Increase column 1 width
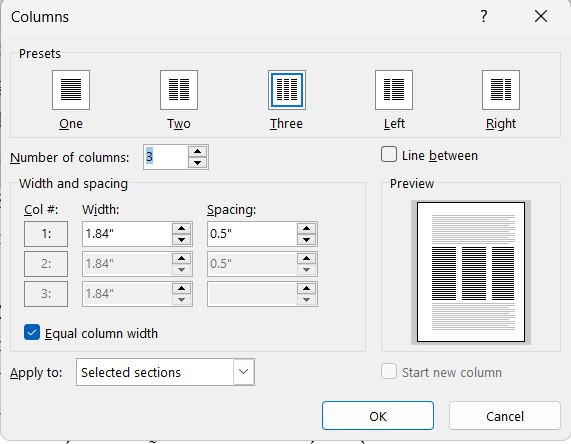This screenshot has height=444, width=571. 181,228
